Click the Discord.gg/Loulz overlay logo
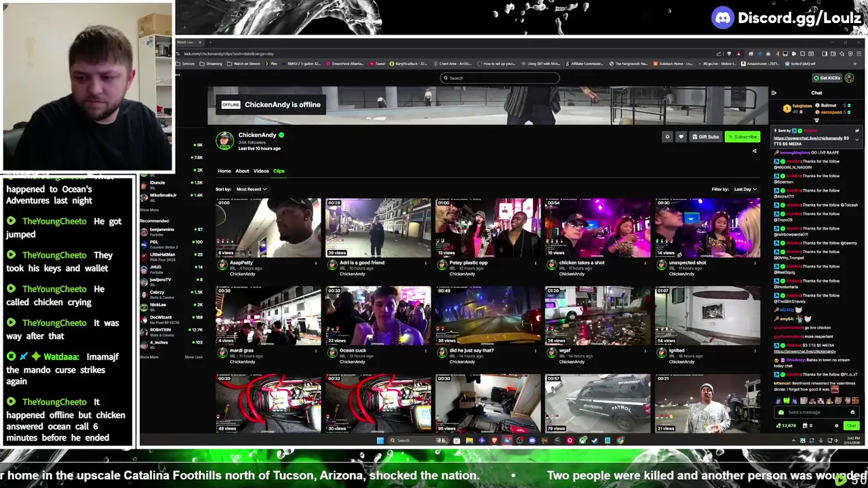Viewport: 868px width, 488px height. [x=787, y=18]
